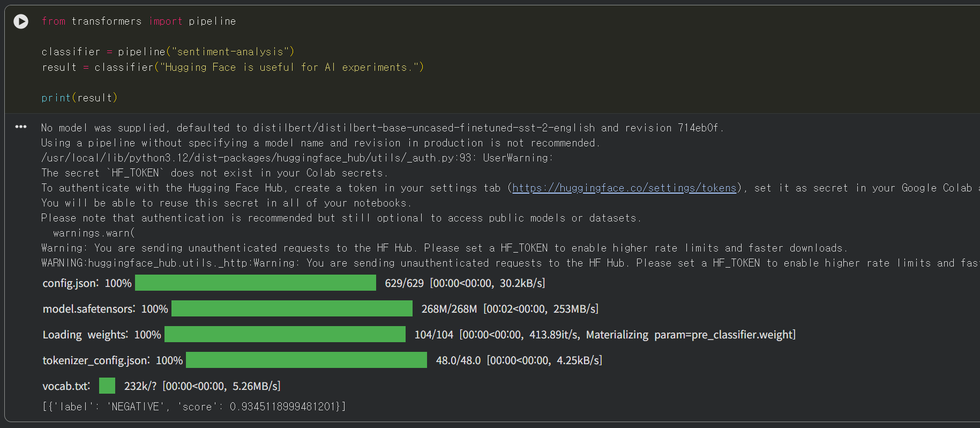Click the NEGATIVE label result output line

[x=194, y=407]
